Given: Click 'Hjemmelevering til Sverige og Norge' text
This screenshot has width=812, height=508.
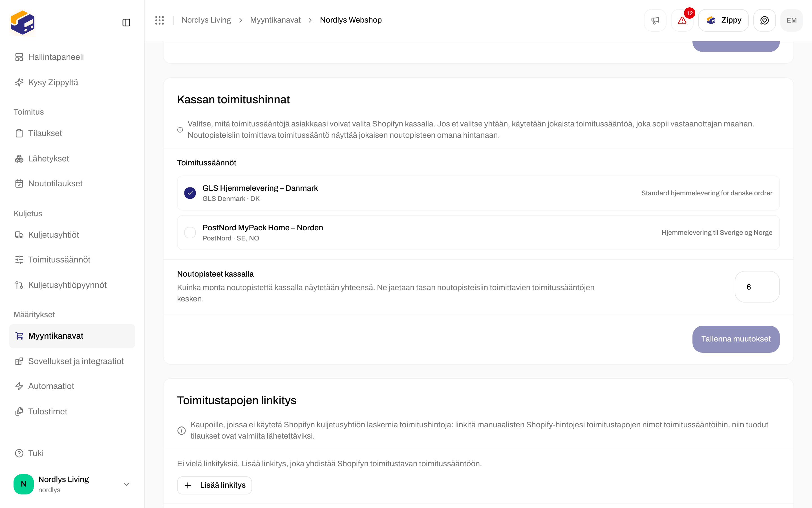Looking at the screenshot, I should tap(717, 233).
